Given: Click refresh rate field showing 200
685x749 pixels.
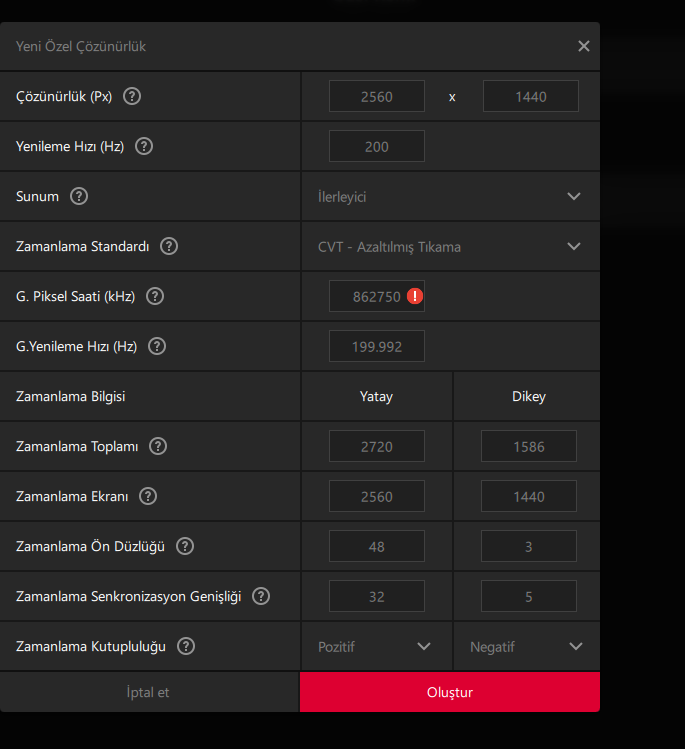Looking at the screenshot, I should click(x=377, y=146).
